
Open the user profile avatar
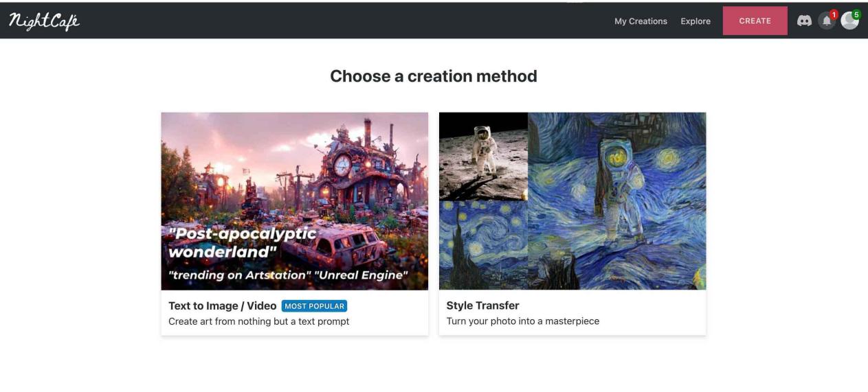[x=850, y=21]
